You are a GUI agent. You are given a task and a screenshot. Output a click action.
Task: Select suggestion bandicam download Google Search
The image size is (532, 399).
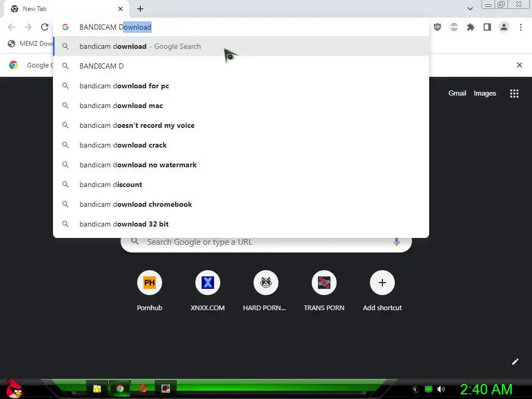point(241,46)
